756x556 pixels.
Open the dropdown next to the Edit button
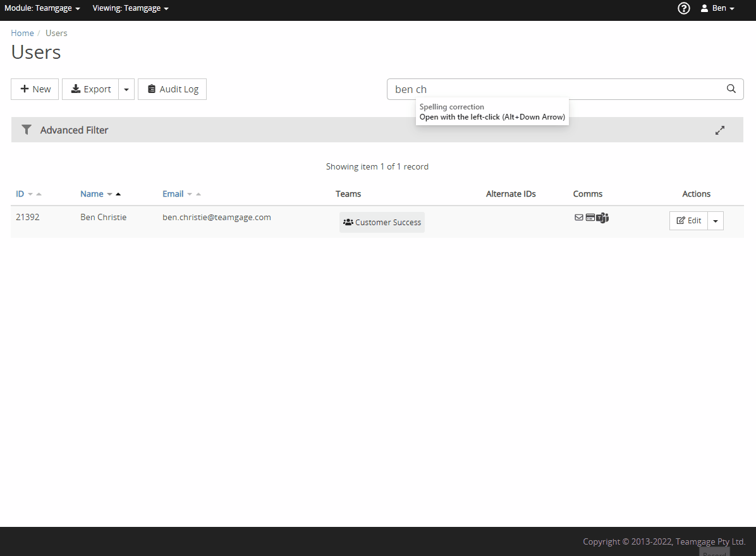(716, 221)
